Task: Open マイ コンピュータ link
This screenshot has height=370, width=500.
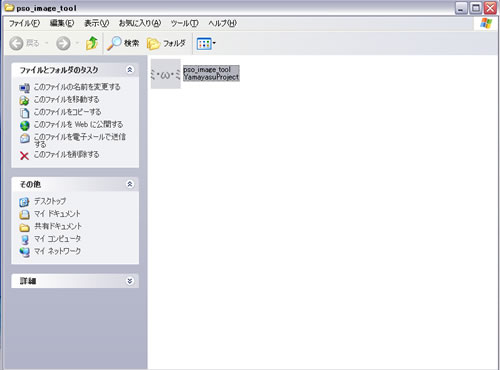Action: click(x=57, y=239)
